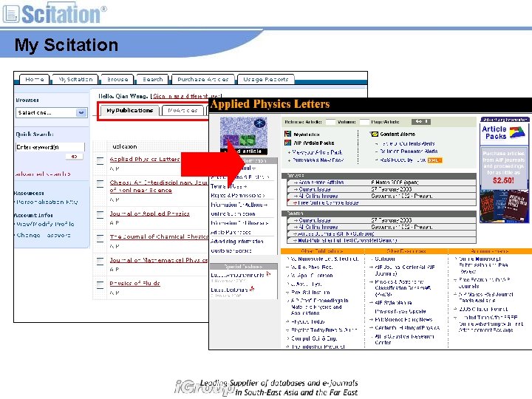The height and width of the screenshot is (399, 532).
Task: Open Purchase a New Pack link
Action: click(318, 160)
